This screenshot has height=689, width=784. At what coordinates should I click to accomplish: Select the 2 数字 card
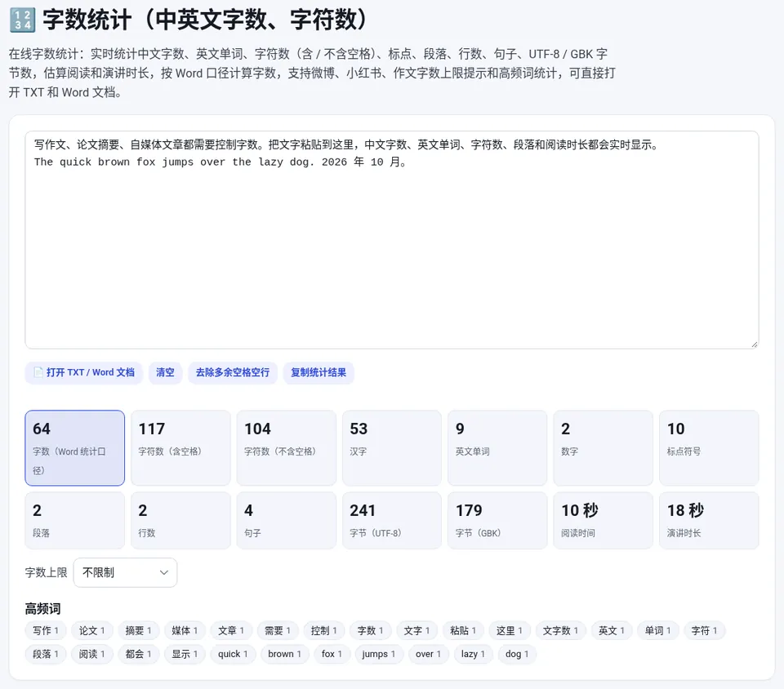point(603,447)
